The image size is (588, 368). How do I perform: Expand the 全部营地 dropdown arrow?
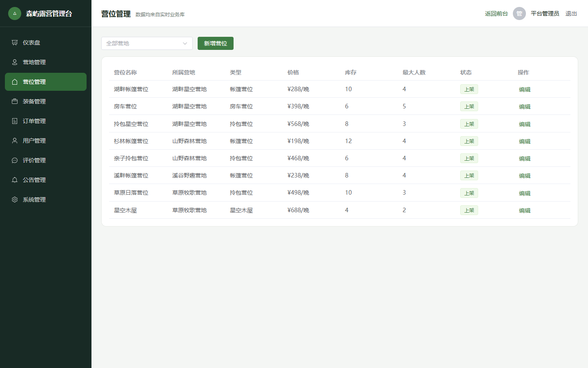tap(185, 43)
